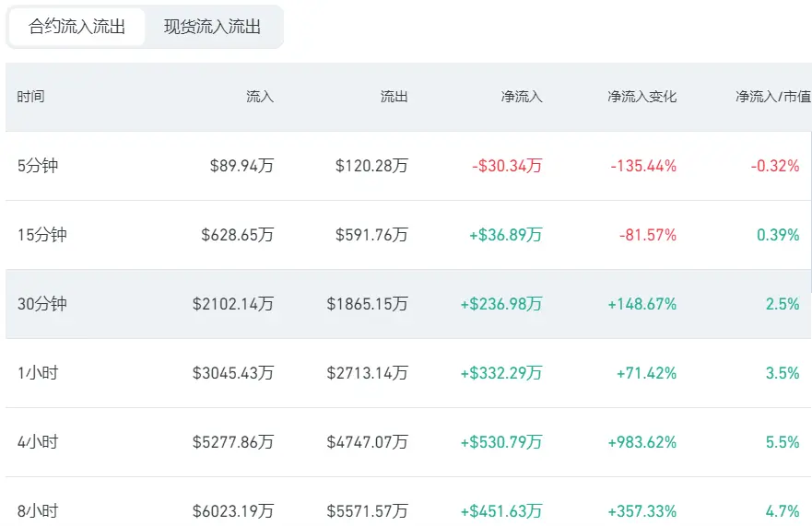Select the 4小时 time row
This screenshot has width=812, height=526.
coord(408,442)
